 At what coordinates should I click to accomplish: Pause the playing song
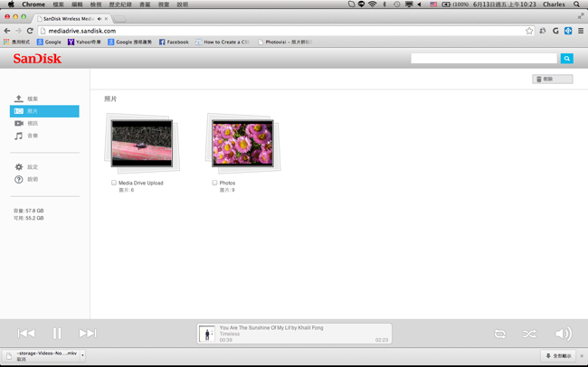(x=57, y=333)
